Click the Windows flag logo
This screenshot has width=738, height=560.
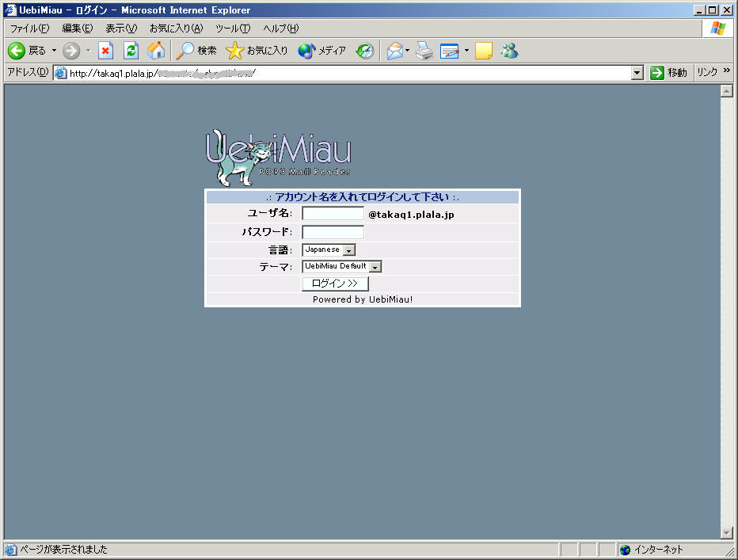click(x=717, y=29)
